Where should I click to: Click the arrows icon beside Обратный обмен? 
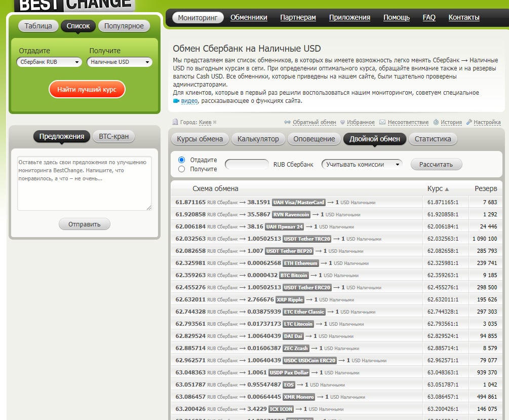287,122
